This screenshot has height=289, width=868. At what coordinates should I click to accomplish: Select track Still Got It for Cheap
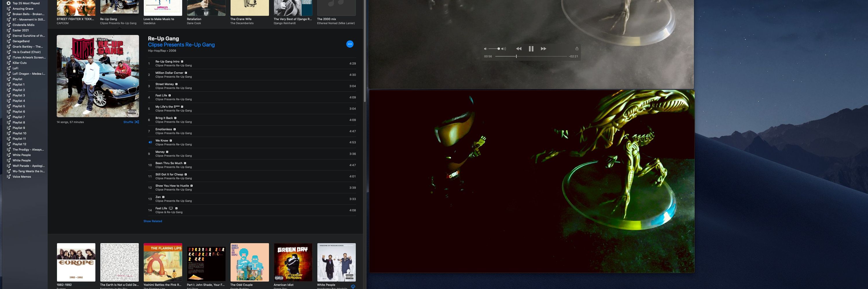tap(252, 176)
